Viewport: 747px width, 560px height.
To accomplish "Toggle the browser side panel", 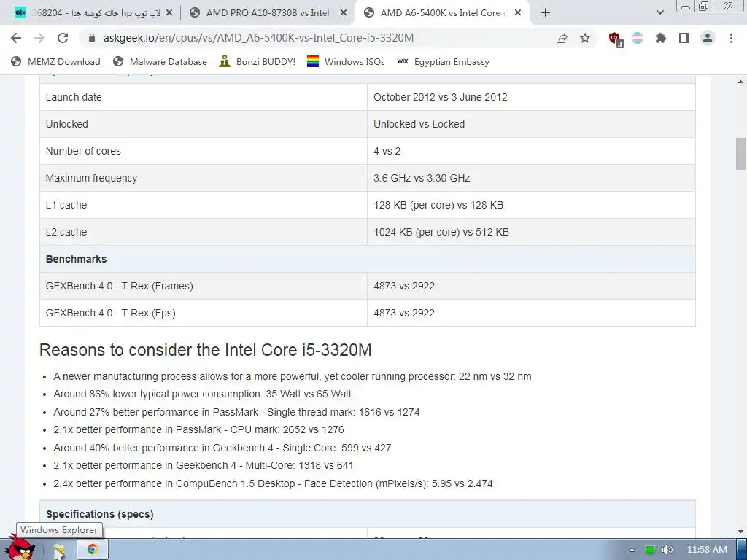I will 684,38.
